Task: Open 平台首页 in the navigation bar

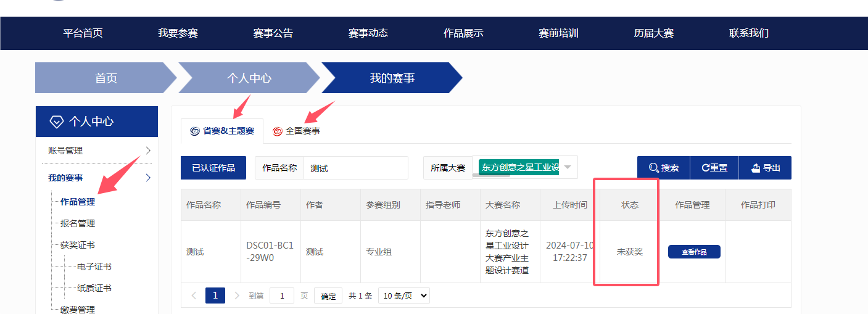Action: pyautogui.click(x=83, y=33)
